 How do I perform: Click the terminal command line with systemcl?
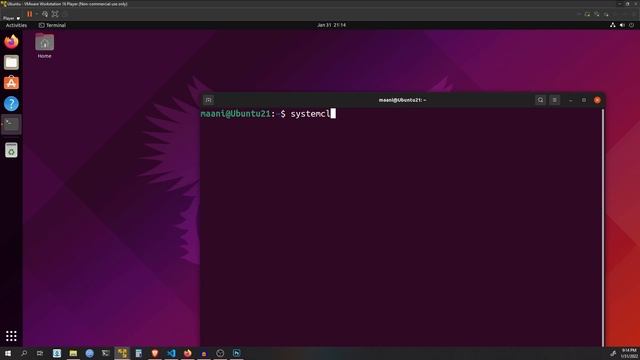[x=268, y=114]
